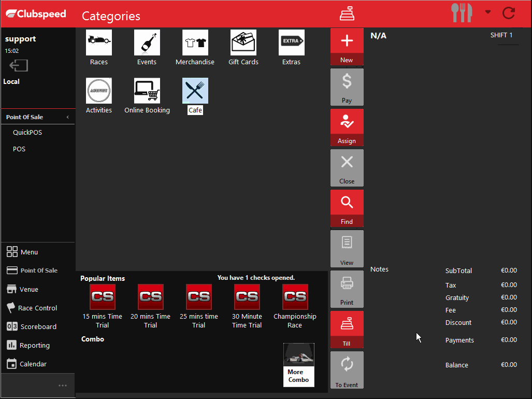This screenshot has width=532, height=399.
Task: Open the three-dots overflow in sidebar
Action: pos(63,386)
